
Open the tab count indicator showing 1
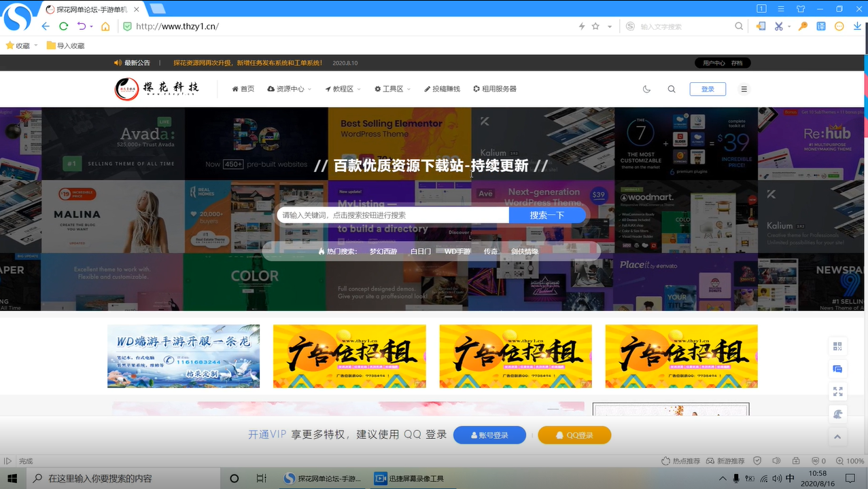[x=762, y=9]
